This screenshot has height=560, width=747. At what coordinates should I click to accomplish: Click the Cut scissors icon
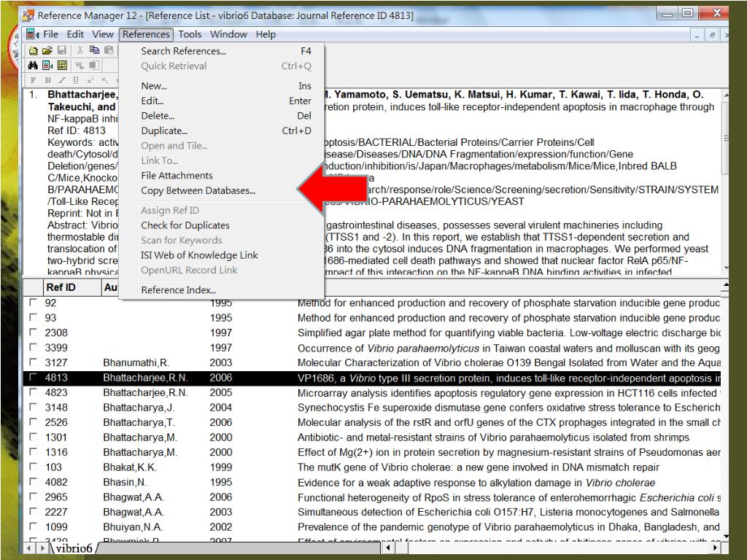(x=80, y=50)
